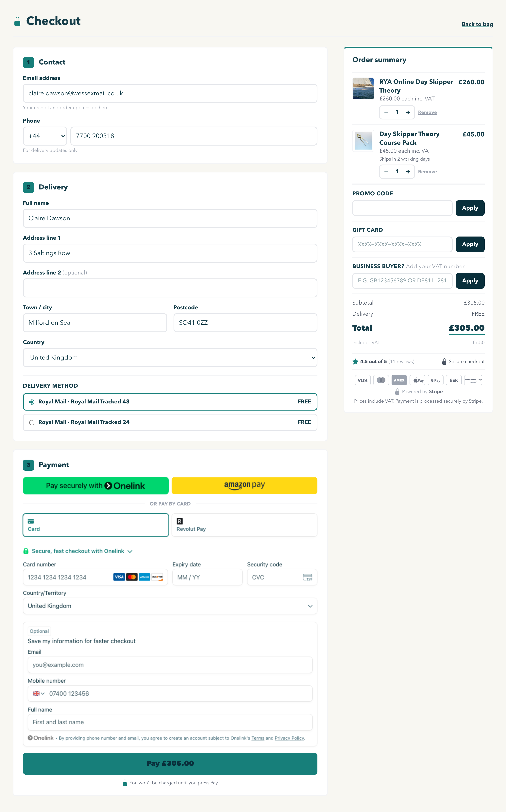The image size is (506, 812).
Task: Click the AMEX badge in order summary
Action: point(399,380)
